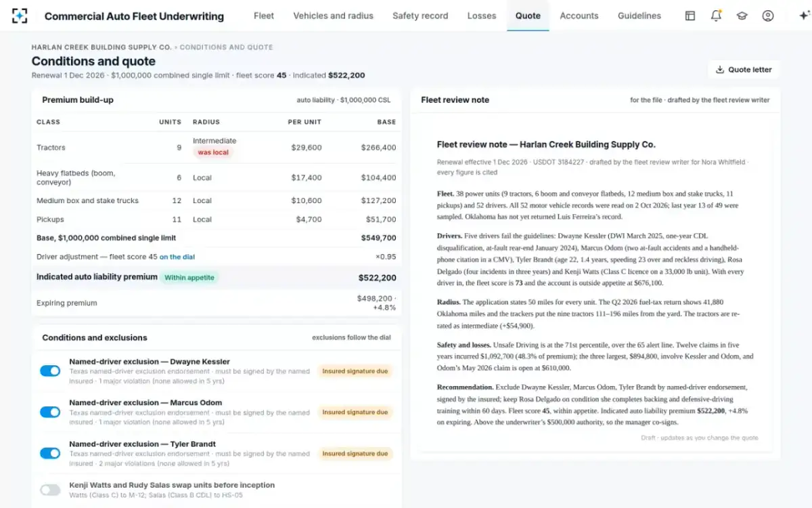This screenshot has width=812, height=508.
Task: Click the Pickups base amount $51,700
Action: point(381,219)
